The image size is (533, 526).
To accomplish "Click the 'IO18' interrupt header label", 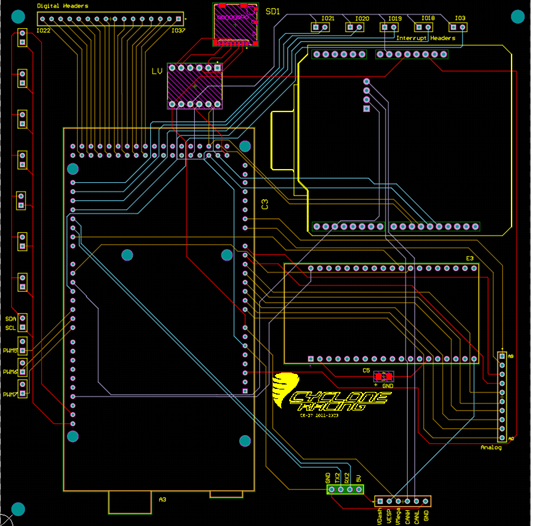I will click(428, 18).
